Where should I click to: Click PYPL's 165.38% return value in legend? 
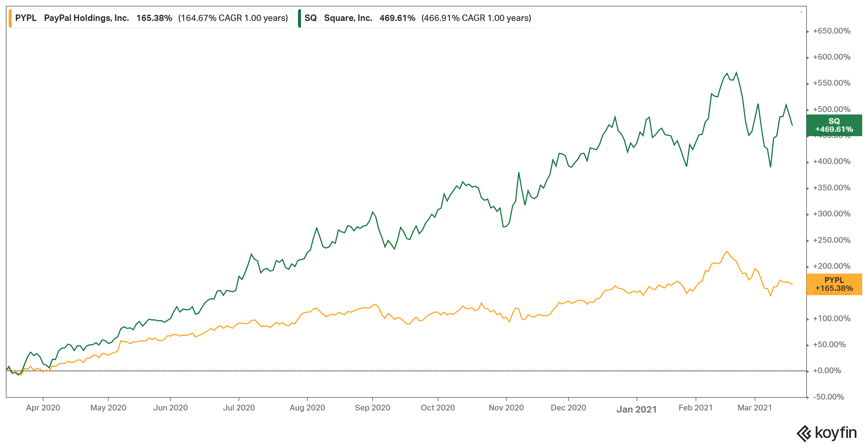[x=154, y=18]
